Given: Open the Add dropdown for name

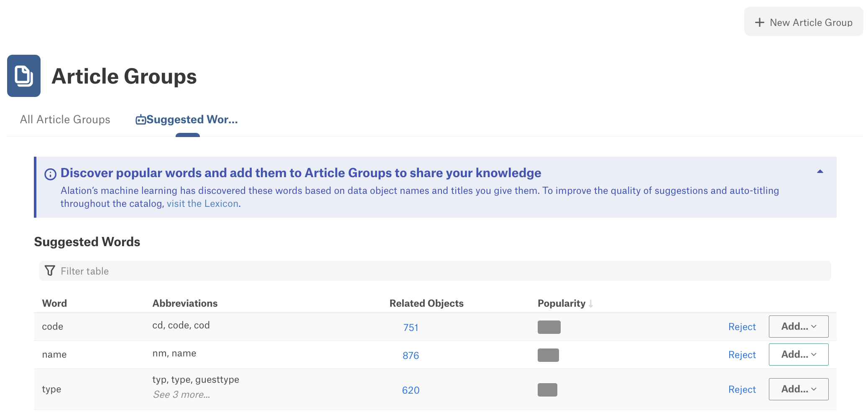Looking at the screenshot, I should click(x=799, y=354).
